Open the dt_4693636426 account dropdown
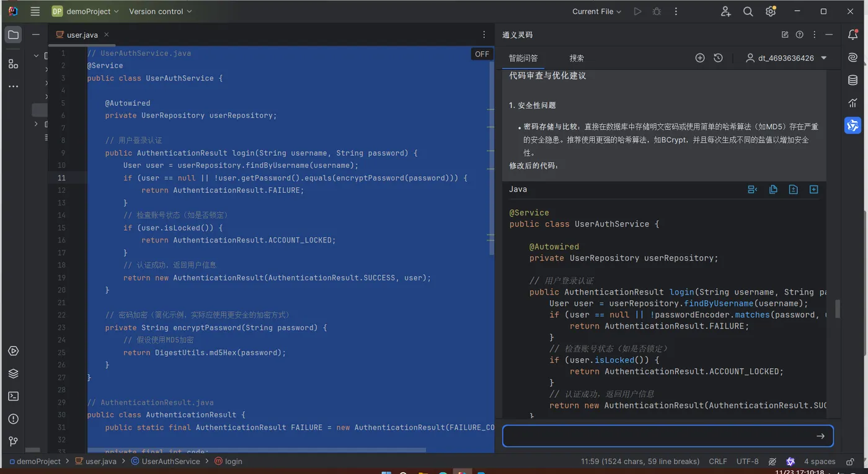The height and width of the screenshot is (474, 868). [787, 58]
